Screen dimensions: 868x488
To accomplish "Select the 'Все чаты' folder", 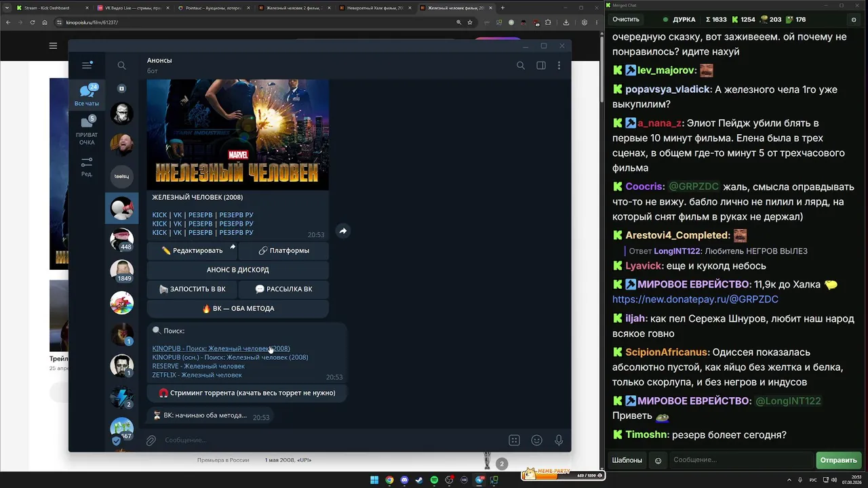I will click(87, 95).
